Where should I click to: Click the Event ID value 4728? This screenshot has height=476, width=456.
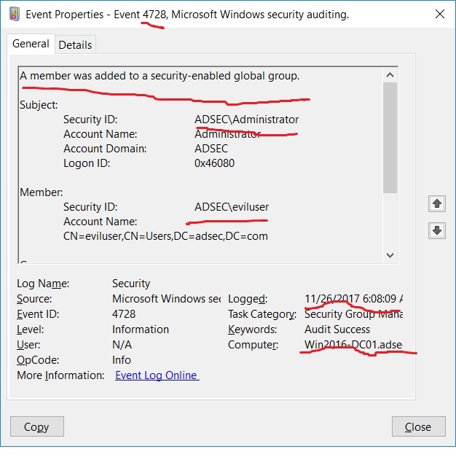pyautogui.click(x=125, y=314)
